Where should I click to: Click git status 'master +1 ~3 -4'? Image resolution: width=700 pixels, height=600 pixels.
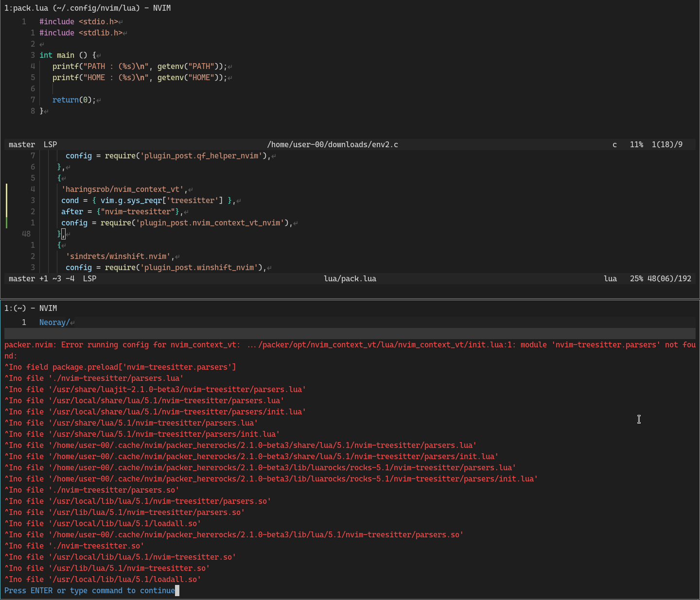tap(42, 278)
